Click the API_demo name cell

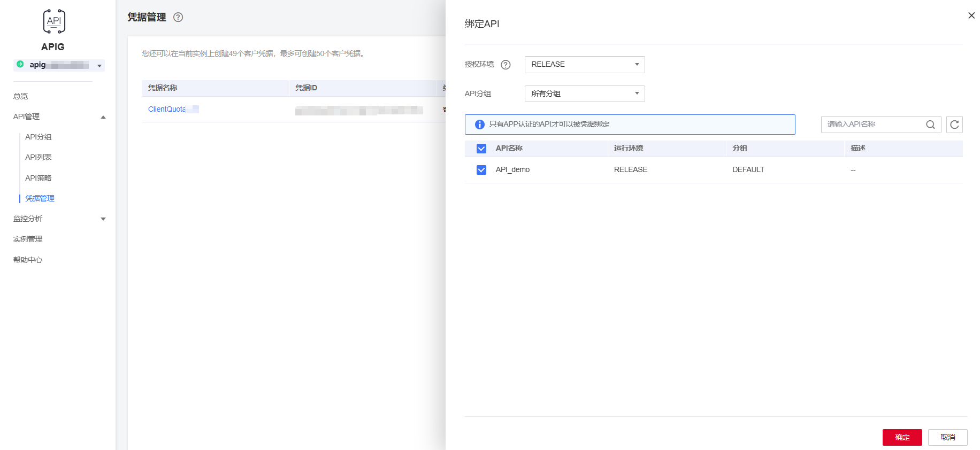512,169
